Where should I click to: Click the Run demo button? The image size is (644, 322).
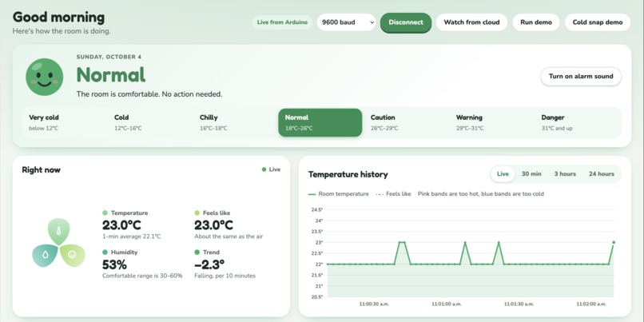536,22
